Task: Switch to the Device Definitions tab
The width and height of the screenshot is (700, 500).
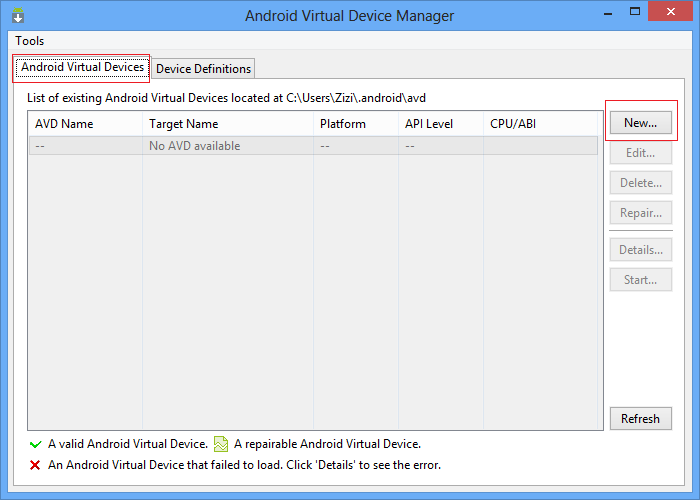Action: coord(203,69)
